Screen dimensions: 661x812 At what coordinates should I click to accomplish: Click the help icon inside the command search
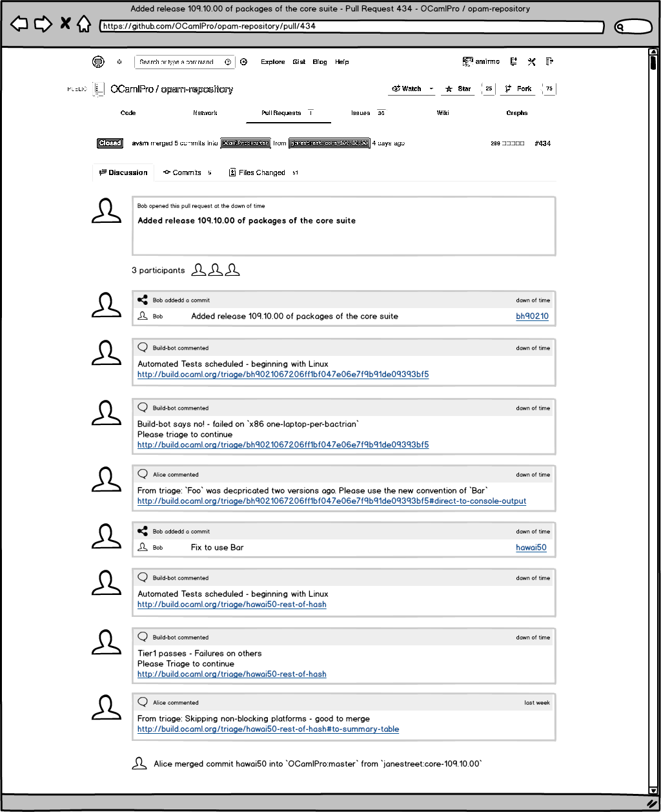pyautogui.click(x=228, y=62)
